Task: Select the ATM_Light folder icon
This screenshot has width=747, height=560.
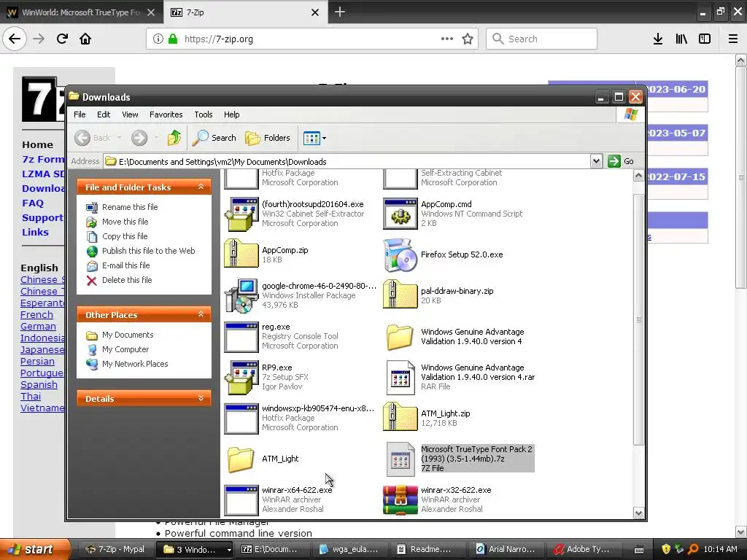Action: 241,459
